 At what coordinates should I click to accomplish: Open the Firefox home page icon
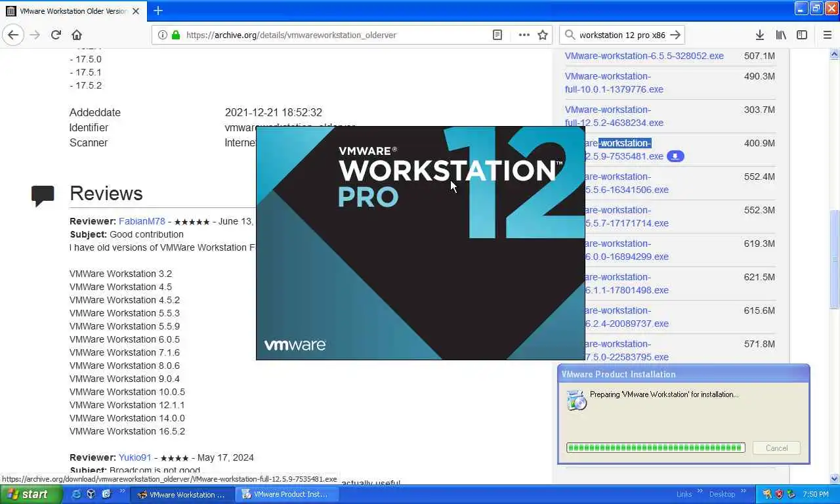point(77,35)
